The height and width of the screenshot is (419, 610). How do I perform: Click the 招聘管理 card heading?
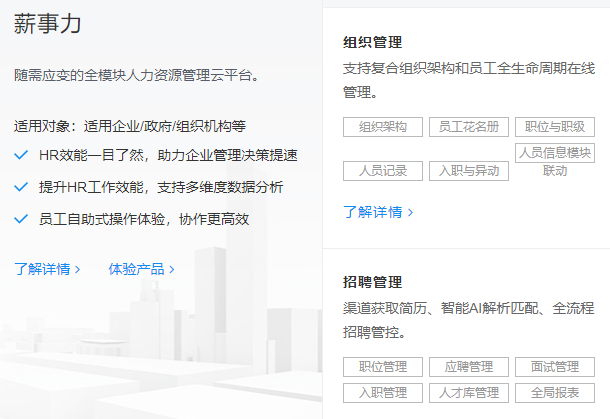click(x=372, y=282)
